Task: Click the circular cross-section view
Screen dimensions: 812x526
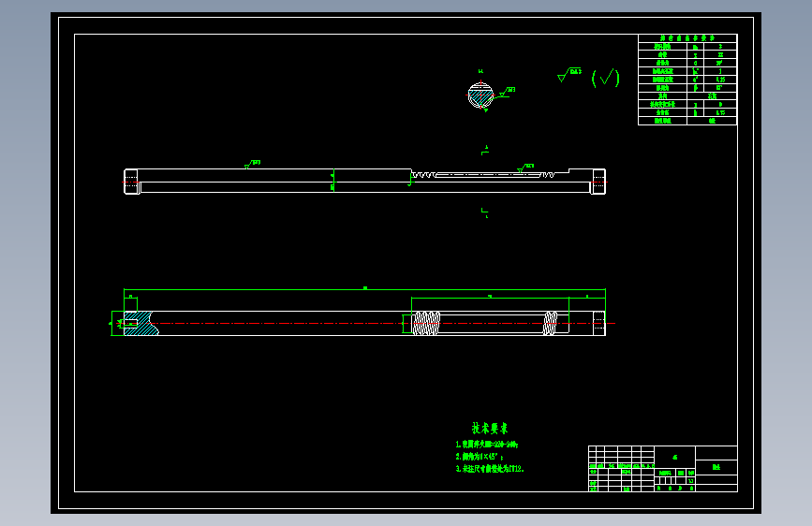Action: pyautogui.click(x=480, y=95)
